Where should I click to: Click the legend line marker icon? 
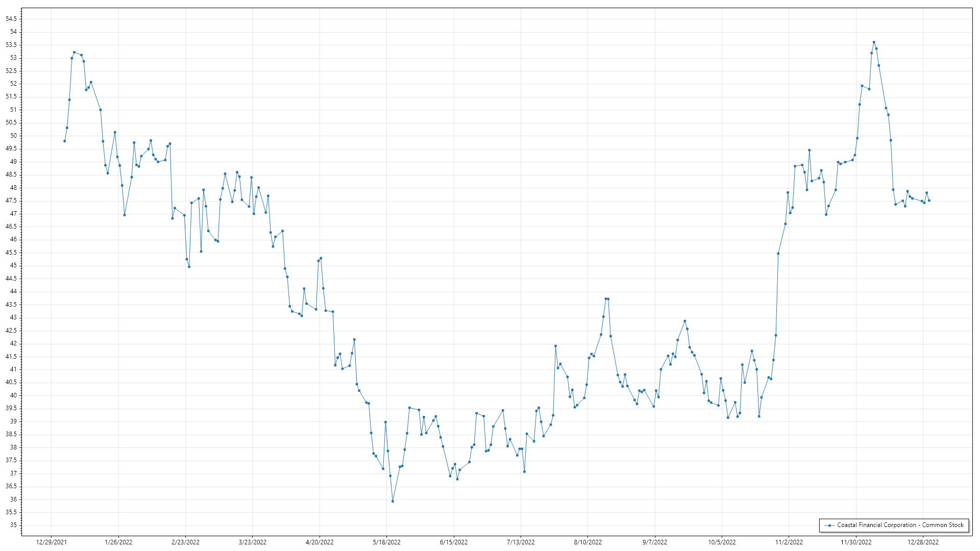pos(830,525)
